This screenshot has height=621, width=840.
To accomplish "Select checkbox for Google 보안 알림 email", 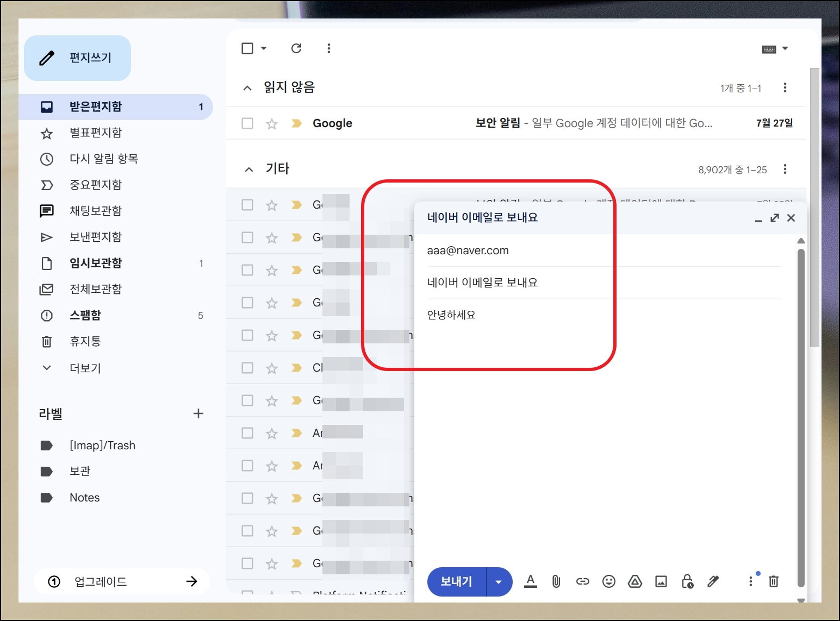I will click(247, 123).
